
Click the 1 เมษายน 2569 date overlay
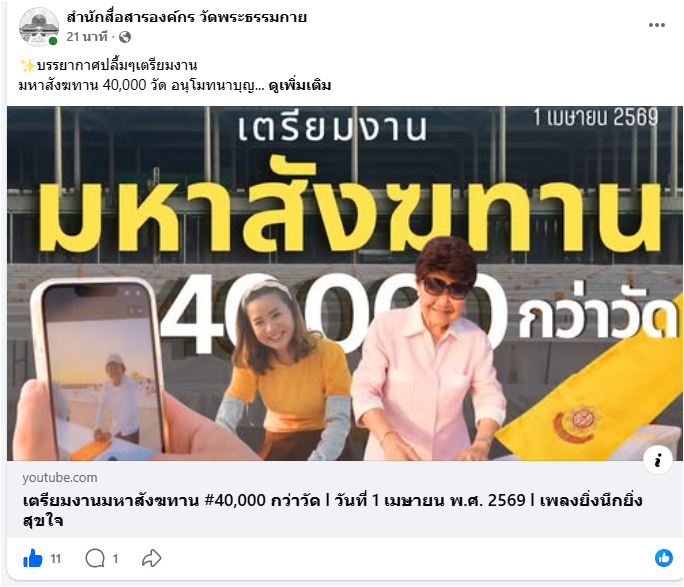tap(595, 117)
